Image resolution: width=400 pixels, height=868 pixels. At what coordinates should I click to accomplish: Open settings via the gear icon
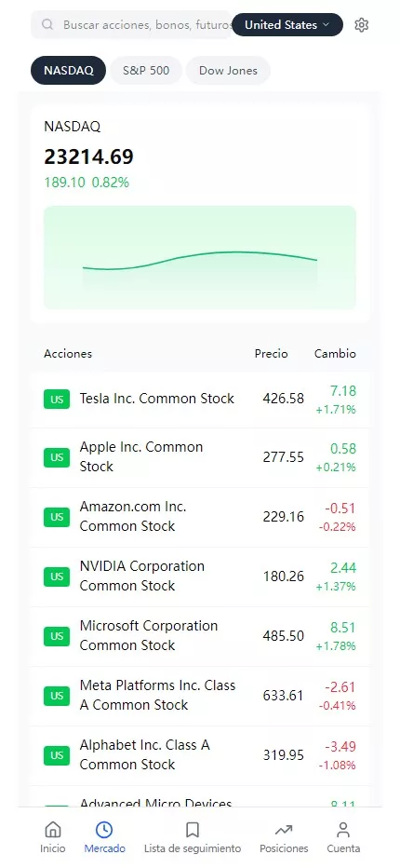[361, 25]
